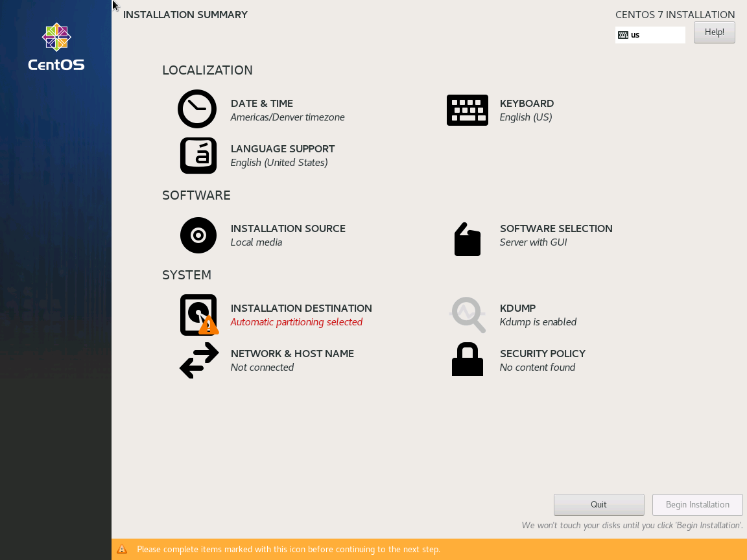Open Language Support icon

[198, 156]
